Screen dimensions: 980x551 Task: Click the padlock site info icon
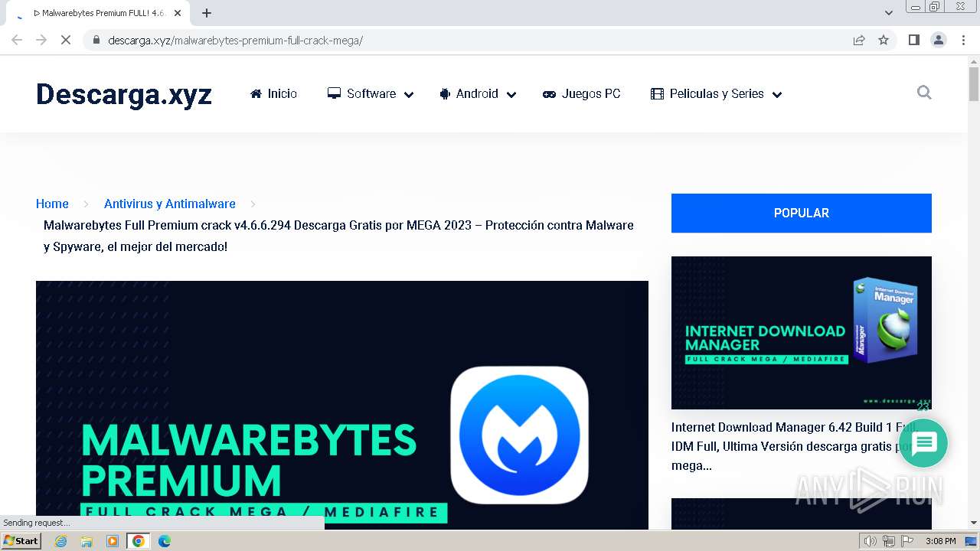[96, 40]
